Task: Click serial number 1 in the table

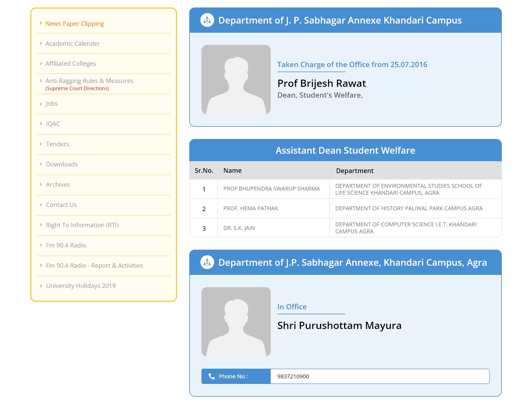Action: coord(204,189)
